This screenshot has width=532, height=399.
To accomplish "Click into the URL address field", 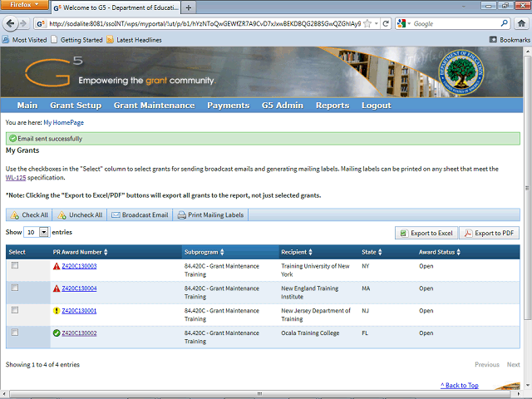I will 204,23.
